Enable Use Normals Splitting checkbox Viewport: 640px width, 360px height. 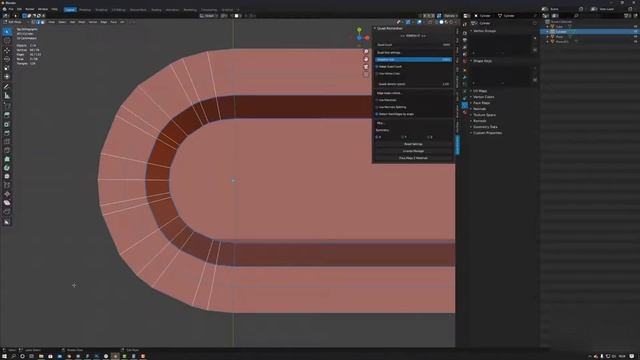[377, 107]
